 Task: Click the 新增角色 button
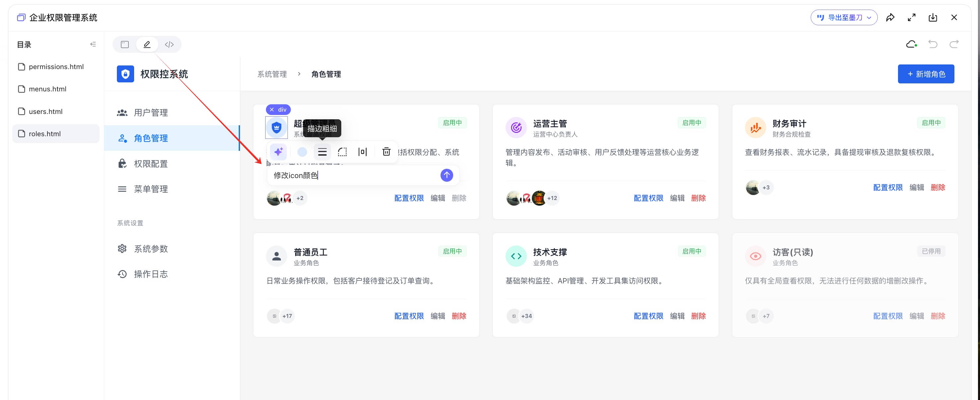point(926,74)
